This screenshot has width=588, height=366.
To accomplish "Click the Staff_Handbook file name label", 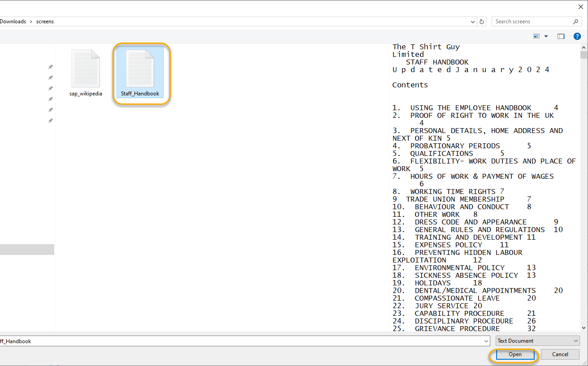I will coord(140,94).
